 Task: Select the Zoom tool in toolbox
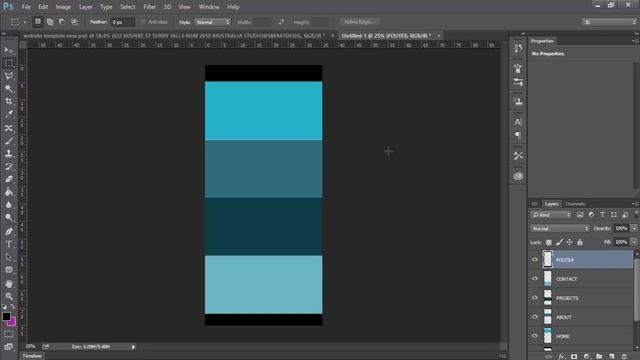9,296
